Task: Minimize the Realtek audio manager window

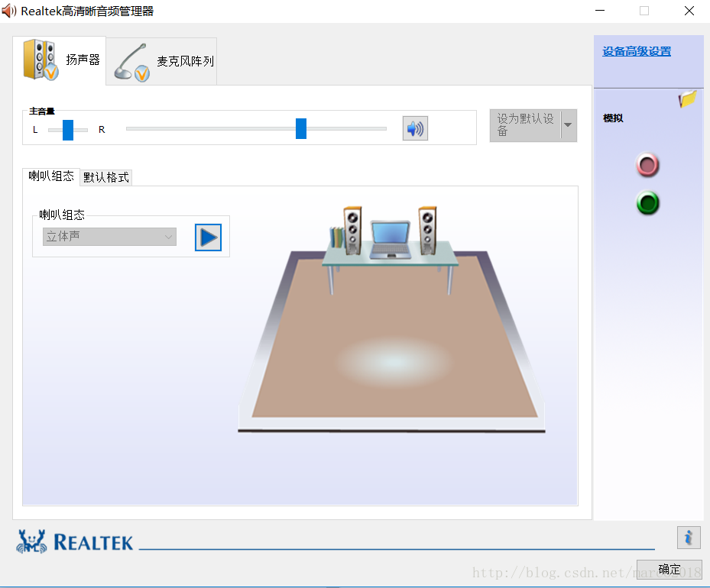Action: coord(600,11)
